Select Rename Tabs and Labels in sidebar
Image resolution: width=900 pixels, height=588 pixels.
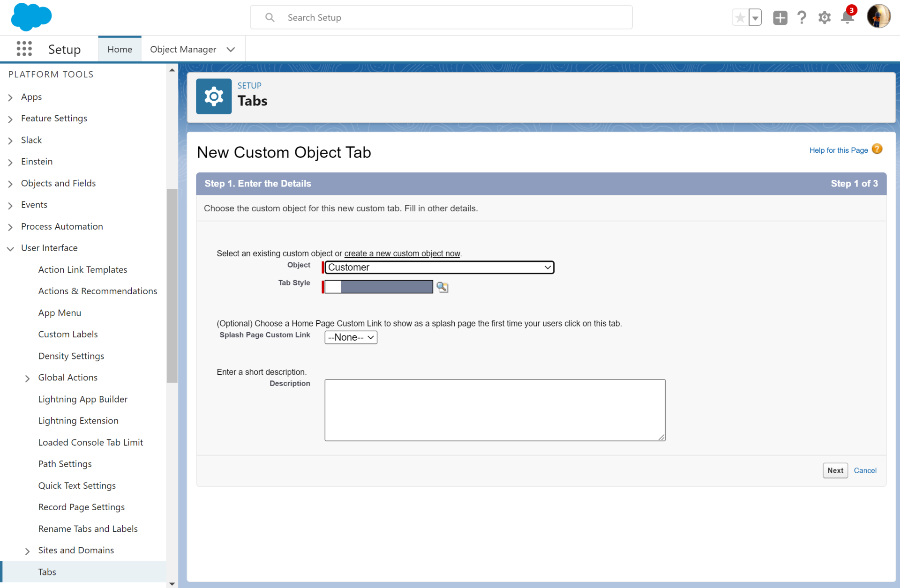88,528
